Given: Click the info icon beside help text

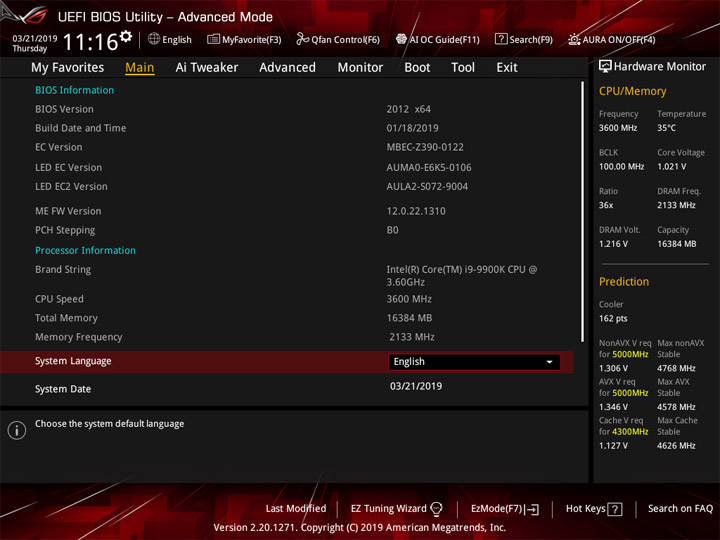Looking at the screenshot, I should (17, 430).
